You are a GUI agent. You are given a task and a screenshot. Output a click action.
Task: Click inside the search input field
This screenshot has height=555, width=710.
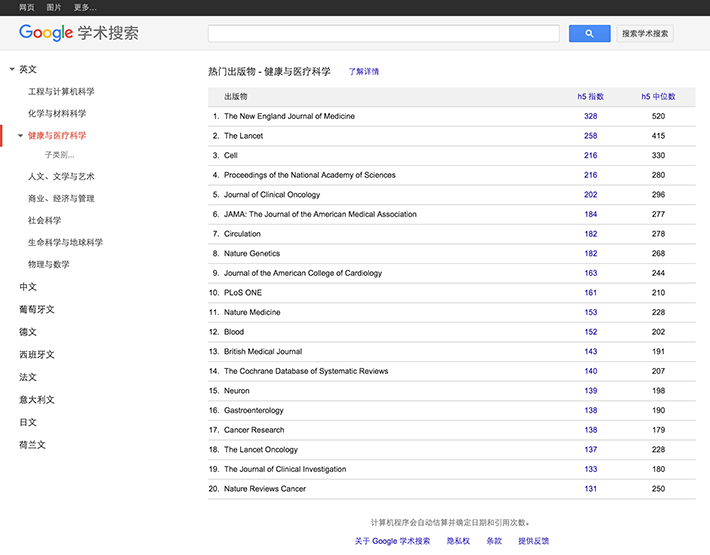383,33
